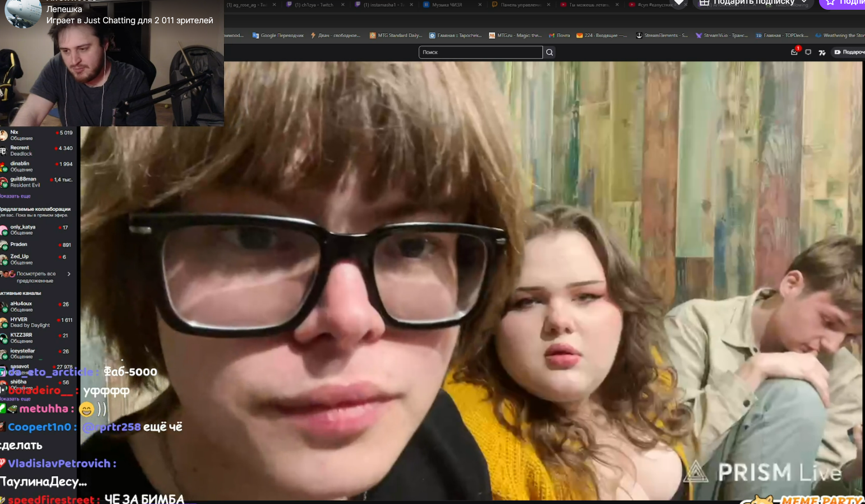Click dinablin's avatar in the sidebar
This screenshot has height=504, width=865.
pyautogui.click(x=4, y=166)
